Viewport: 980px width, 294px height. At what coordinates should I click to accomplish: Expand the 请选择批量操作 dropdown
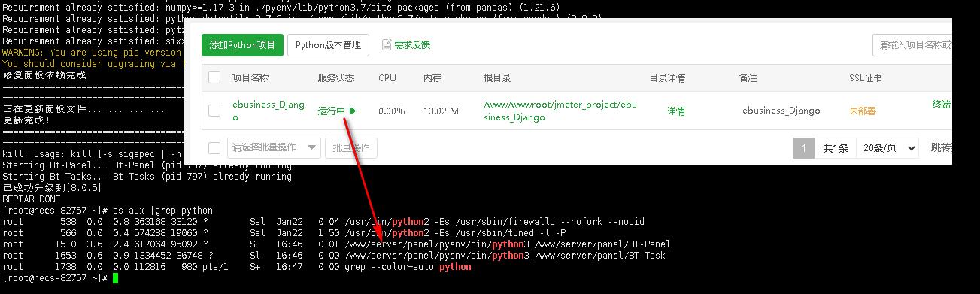click(x=274, y=147)
